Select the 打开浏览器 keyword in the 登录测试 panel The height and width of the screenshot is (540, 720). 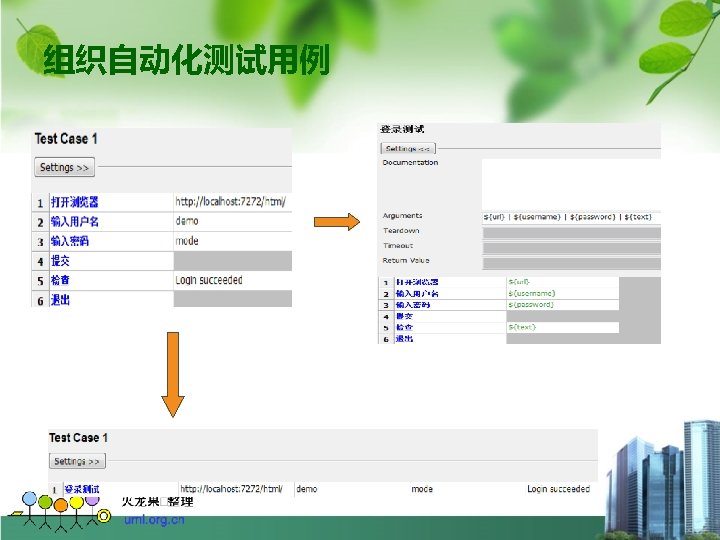point(450,282)
